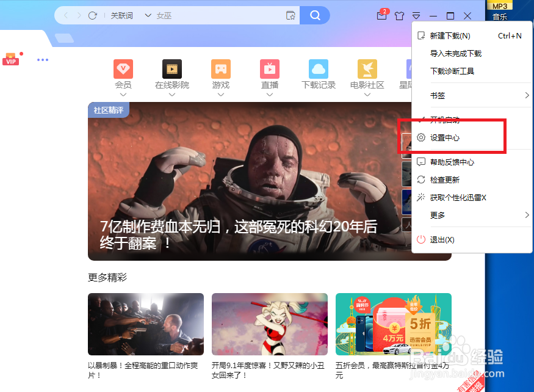Toggle the 开机启动 checked option
534x392 pixels.
pos(472,120)
